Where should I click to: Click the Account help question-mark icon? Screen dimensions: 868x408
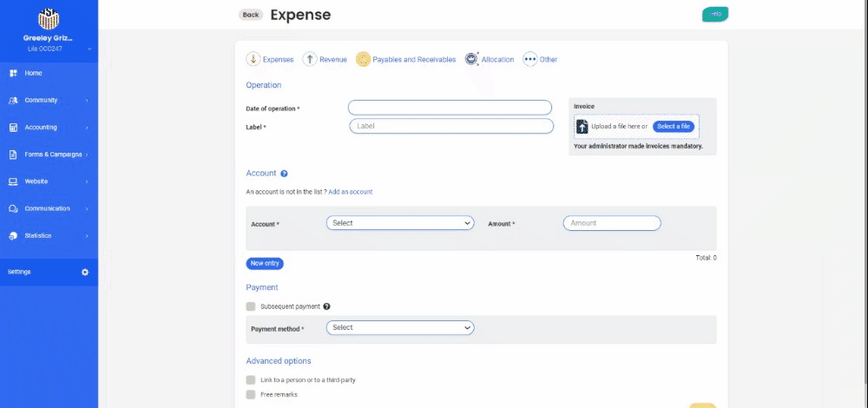tap(284, 174)
